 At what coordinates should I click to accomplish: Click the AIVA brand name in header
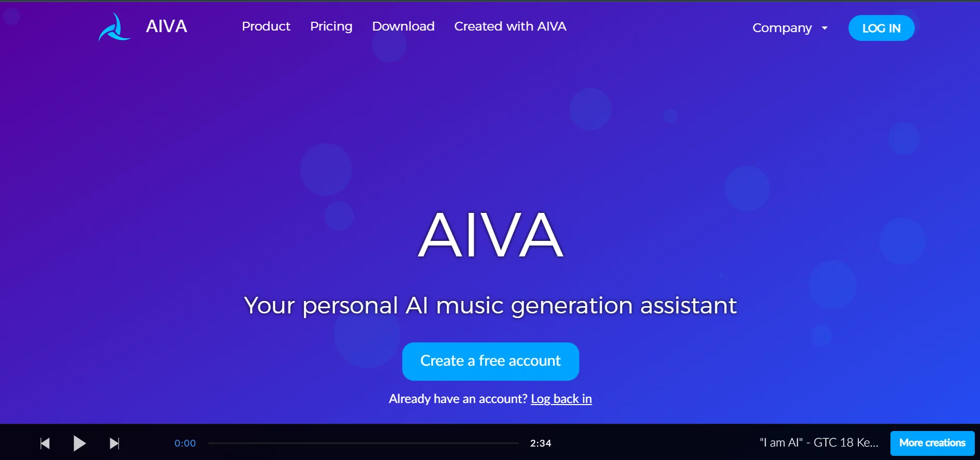167,26
